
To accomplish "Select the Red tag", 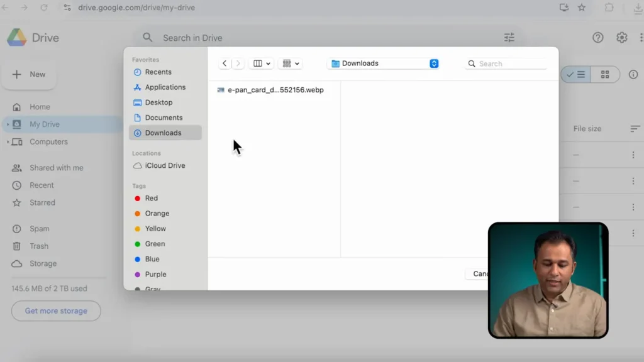I will (x=151, y=199).
